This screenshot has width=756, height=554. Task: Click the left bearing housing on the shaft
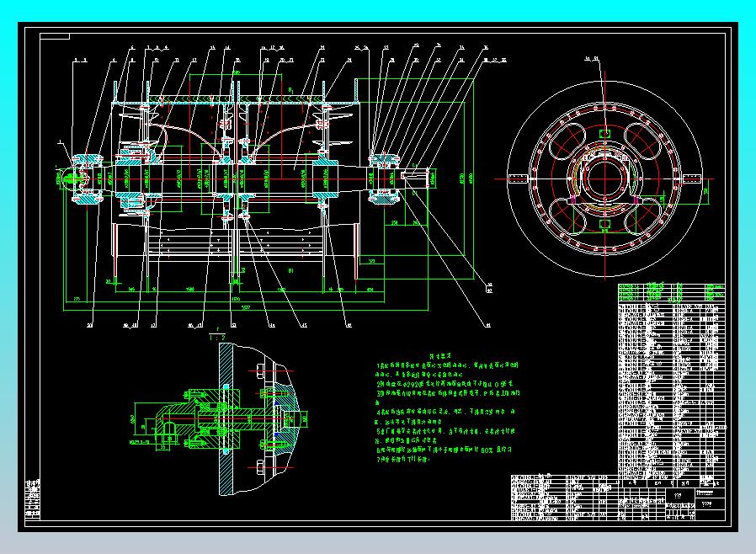pos(88,178)
